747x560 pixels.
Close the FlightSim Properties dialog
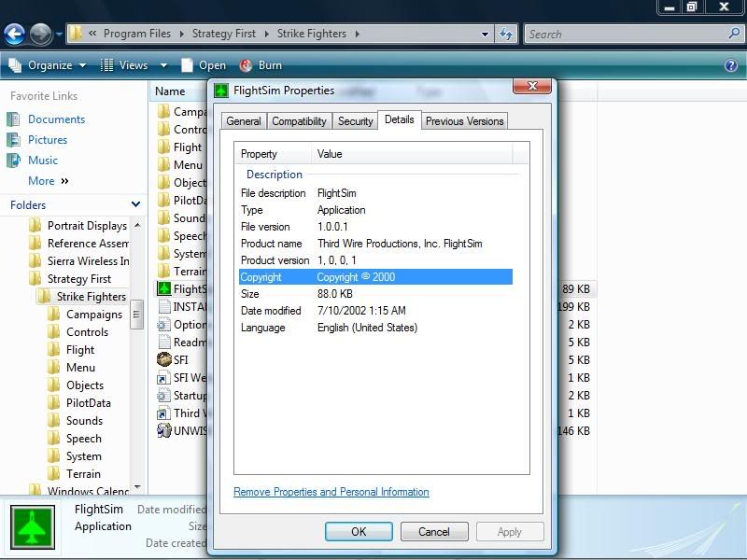[x=532, y=86]
